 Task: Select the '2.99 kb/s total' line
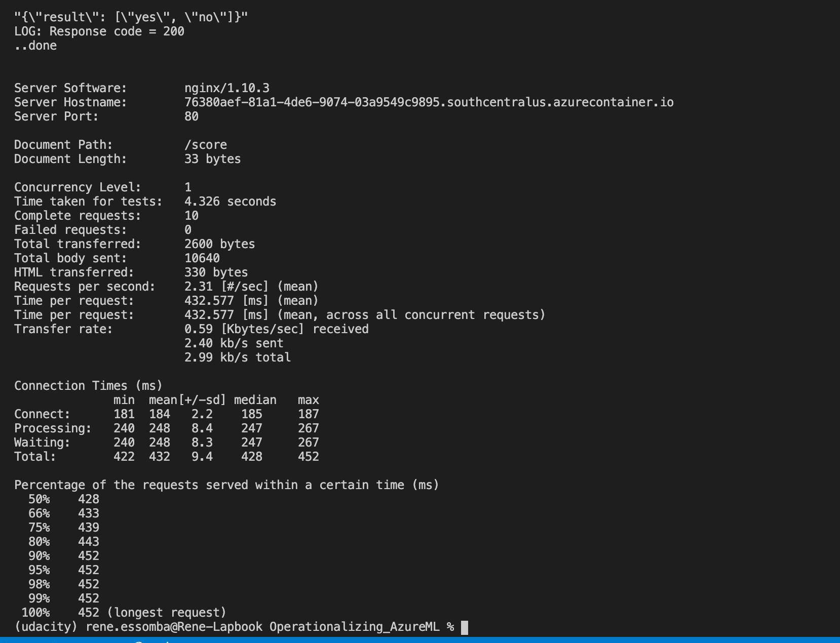(x=238, y=357)
